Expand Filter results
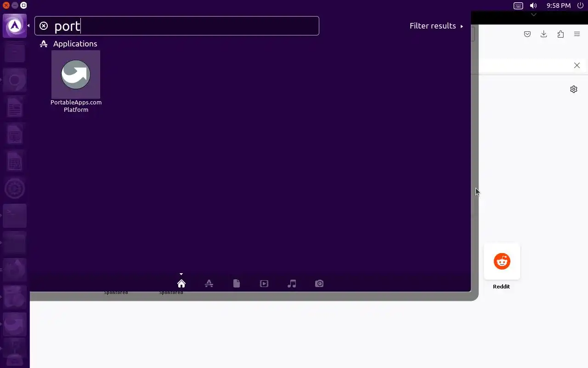This screenshot has height=368, width=588. 436,26
